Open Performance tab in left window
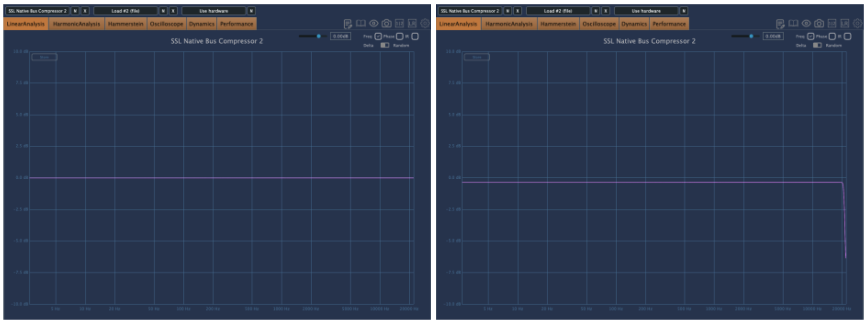Screen dimensions: 868x323 click(x=236, y=24)
